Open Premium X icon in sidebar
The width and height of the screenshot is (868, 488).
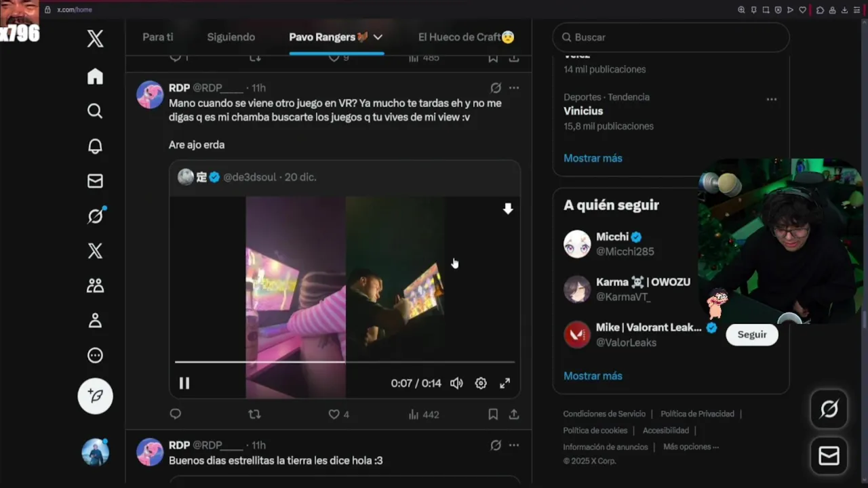[x=95, y=251]
